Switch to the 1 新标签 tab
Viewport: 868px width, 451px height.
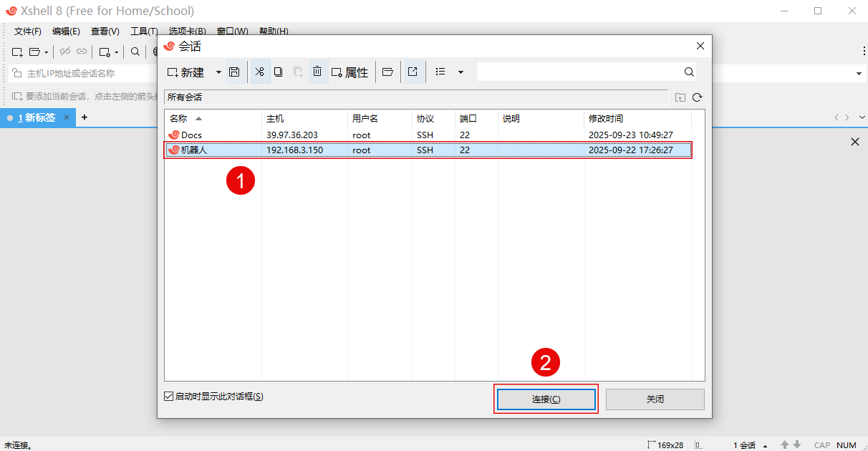[37, 117]
